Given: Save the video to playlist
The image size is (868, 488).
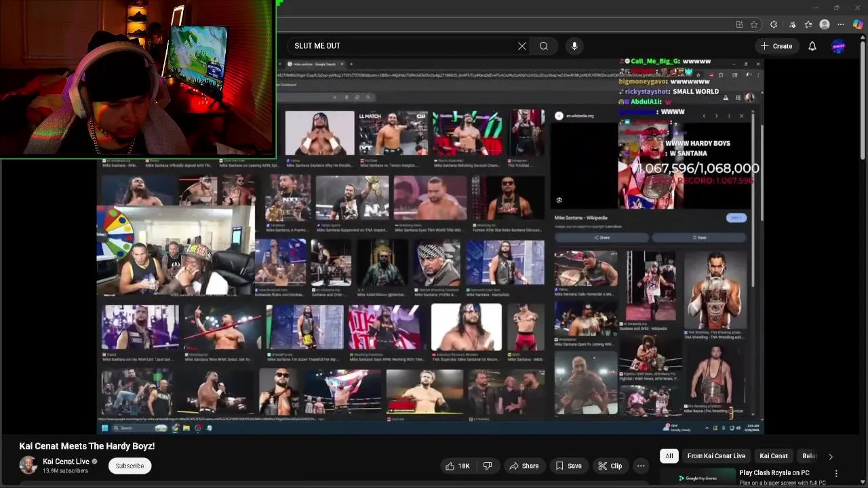Looking at the screenshot, I should click(x=568, y=466).
